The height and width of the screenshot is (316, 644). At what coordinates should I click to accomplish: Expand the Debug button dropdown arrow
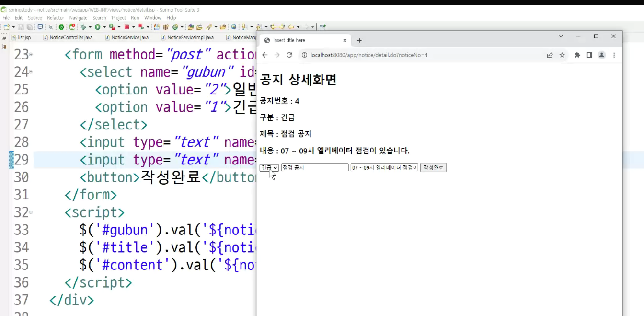tap(90, 27)
